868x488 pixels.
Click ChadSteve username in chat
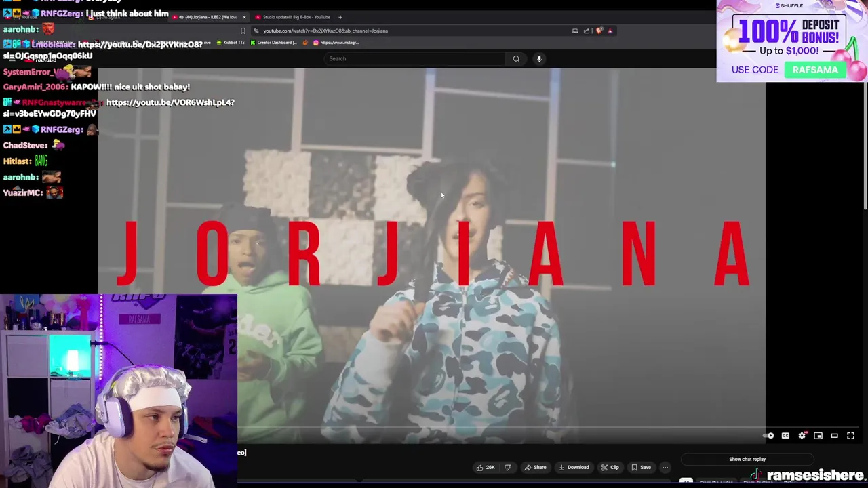(25, 145)
